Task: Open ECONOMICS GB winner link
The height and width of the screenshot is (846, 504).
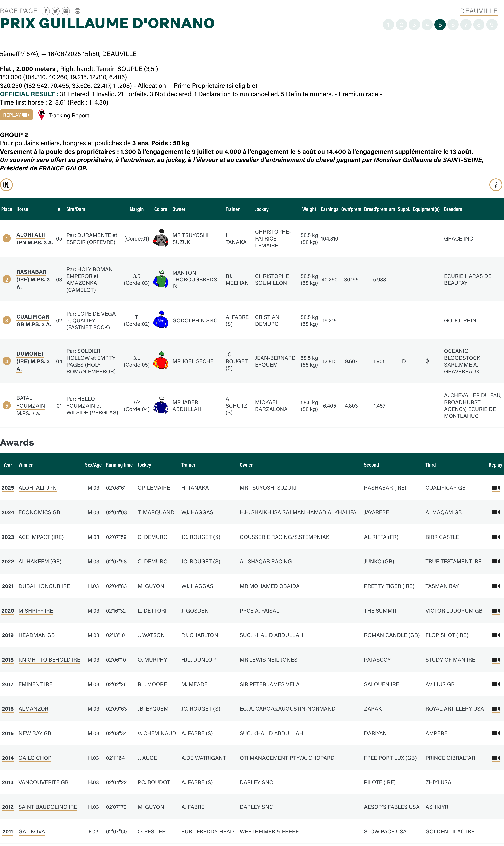Action: [x=39, y=512]
